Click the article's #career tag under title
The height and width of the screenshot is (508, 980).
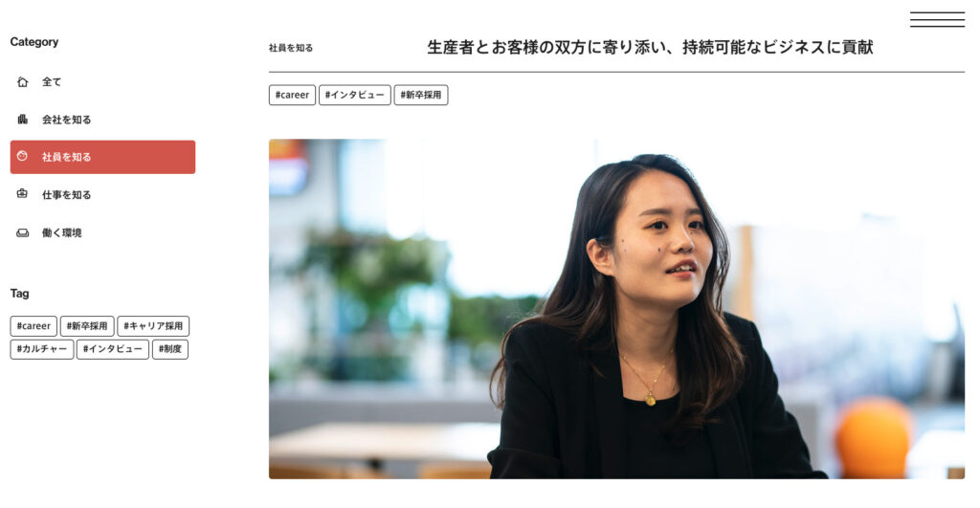(x=292, y=95)
